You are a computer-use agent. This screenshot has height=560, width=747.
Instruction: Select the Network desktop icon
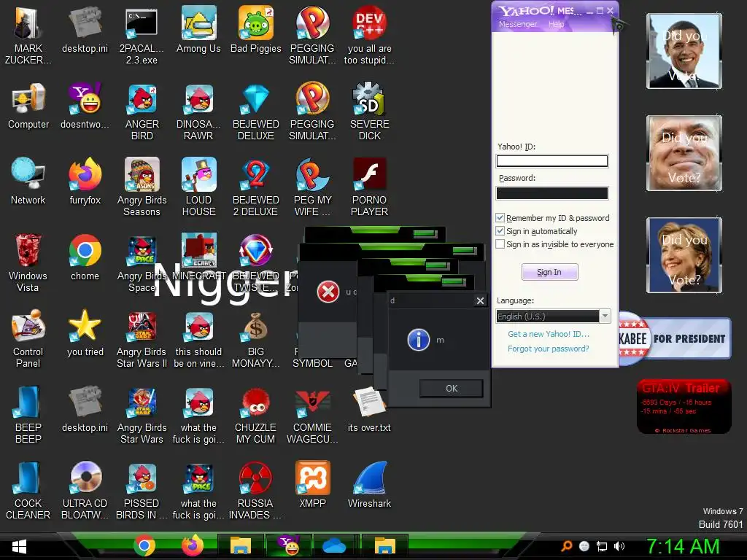pyautogui.click(x=28, y=182)
